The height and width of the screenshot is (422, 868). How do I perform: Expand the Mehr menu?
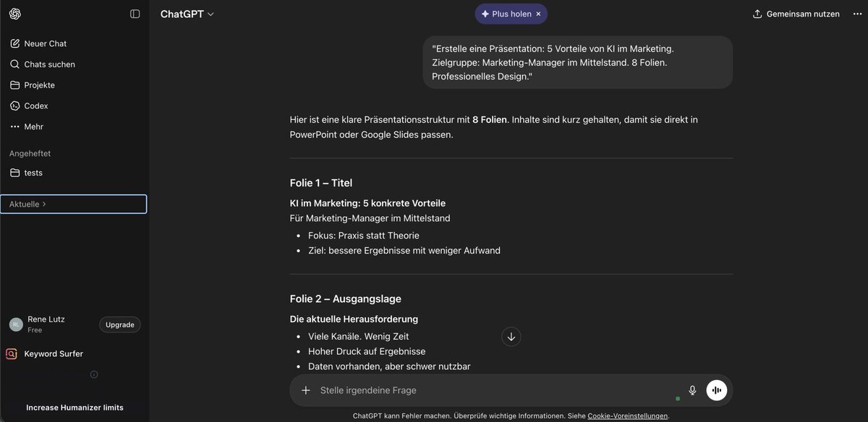pos(33,126)
